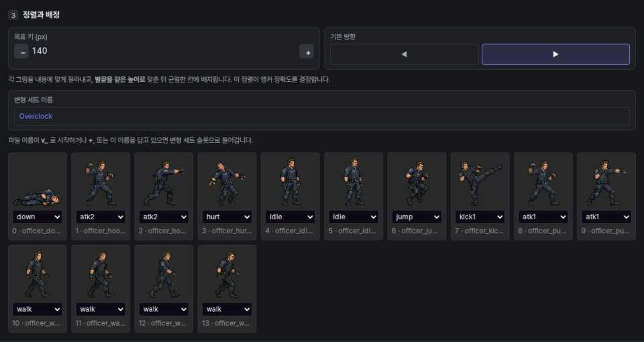The height and width of the screenshot is (342, 644).
Task: Click file label '2 · officer_ho...'
Action: point(162,231)
